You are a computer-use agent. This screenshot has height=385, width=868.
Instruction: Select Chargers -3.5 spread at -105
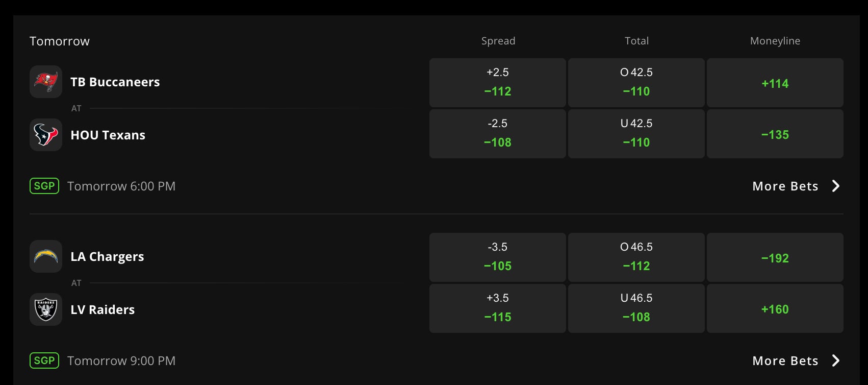pos(497,257)
